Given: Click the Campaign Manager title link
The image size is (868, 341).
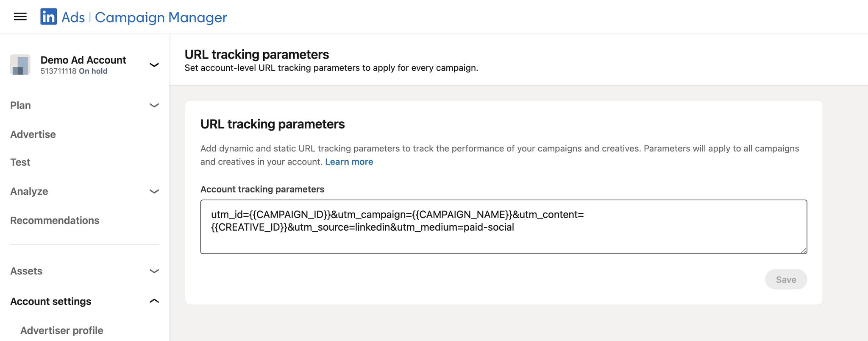Looking at the screenshot, I should (x=161, y=17).
